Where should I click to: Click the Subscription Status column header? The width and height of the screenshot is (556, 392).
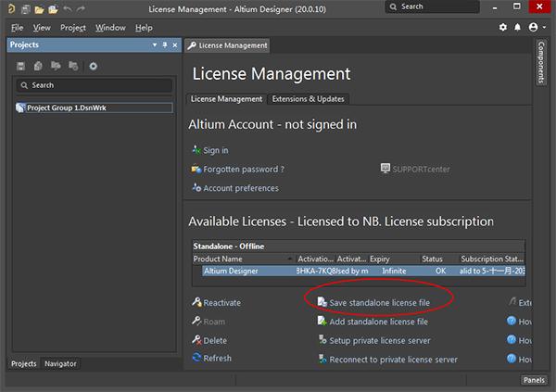coord(492,259)
